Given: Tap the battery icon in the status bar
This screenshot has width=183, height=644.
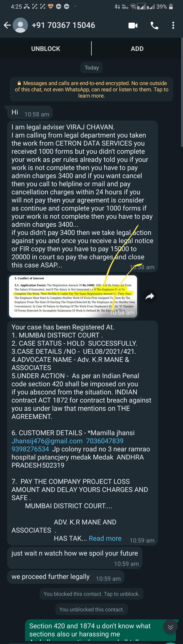Looking at the screenshot, I should click(171, 7).
